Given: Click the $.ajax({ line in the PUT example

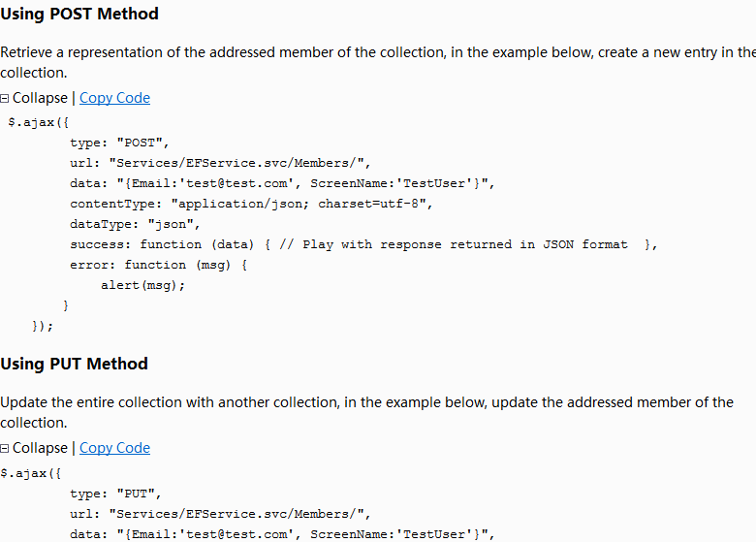Looking at the screenshot, I should tap(31, 472).
